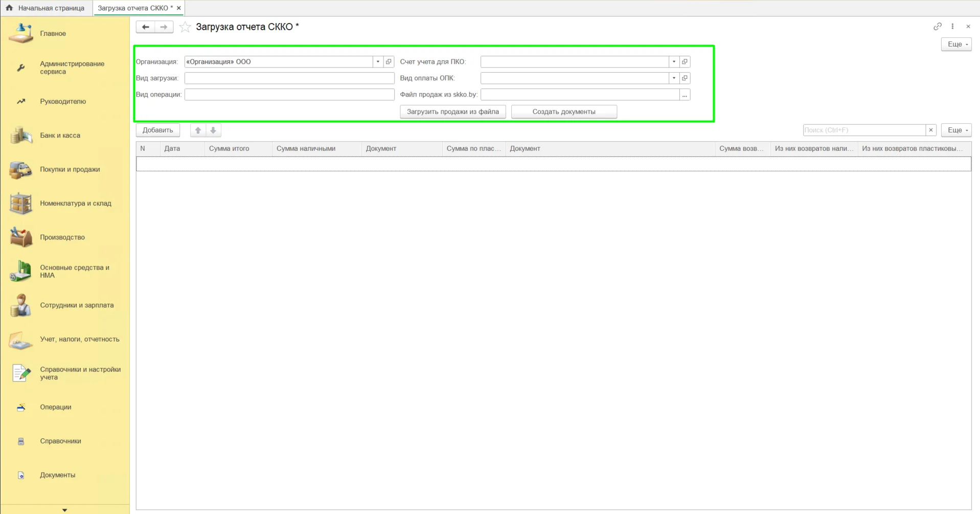The width and height of the screenshot is (980, 514).
Task: Open the Операции section icon
Action: tap(21, 407)
